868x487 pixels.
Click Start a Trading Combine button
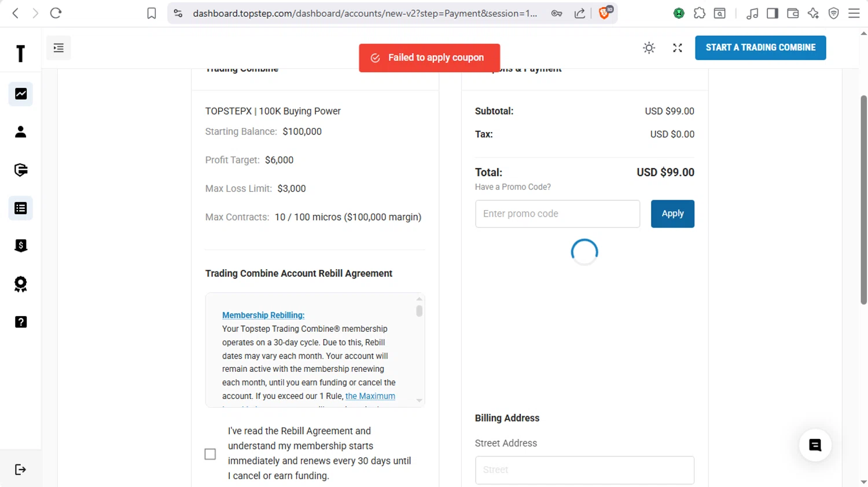pyautogui.click(x=760, y=47)
